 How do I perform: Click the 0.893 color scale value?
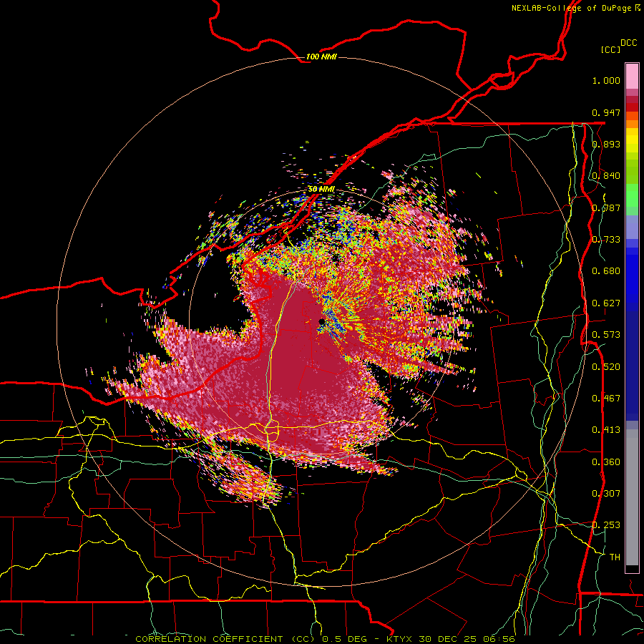click(x=606, y=144)
